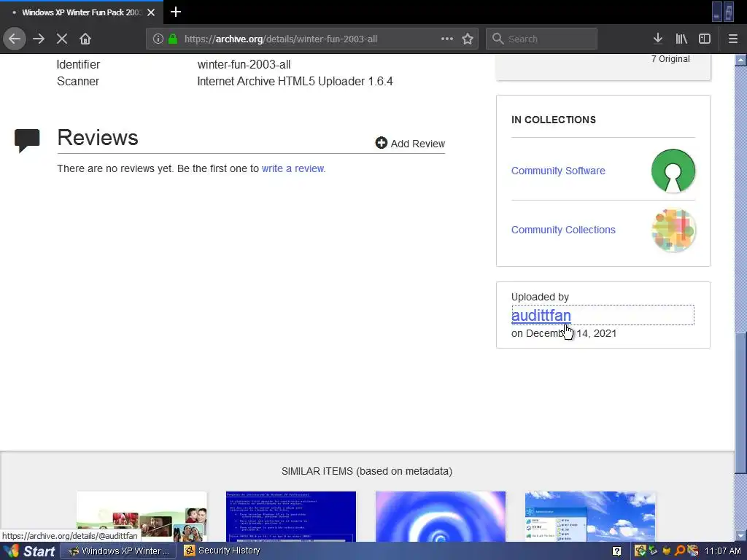Open the Community Collections link

tap(563, 230)
